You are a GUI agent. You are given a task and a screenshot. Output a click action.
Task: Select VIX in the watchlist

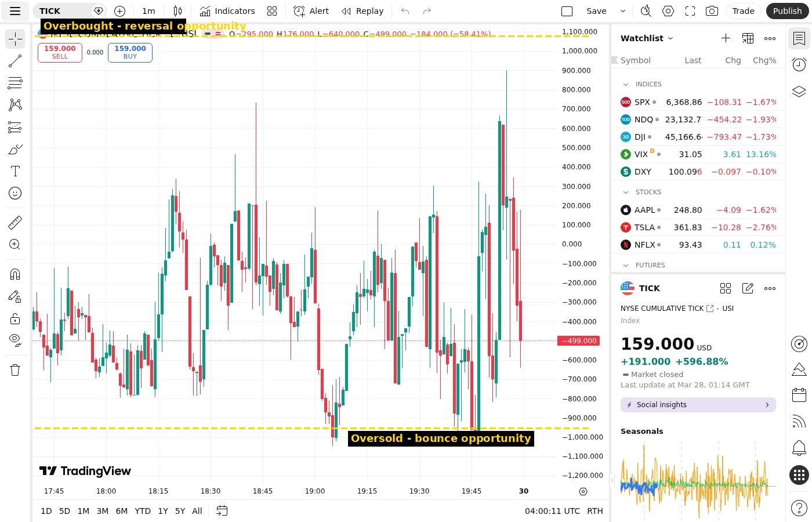click(698, 154)
